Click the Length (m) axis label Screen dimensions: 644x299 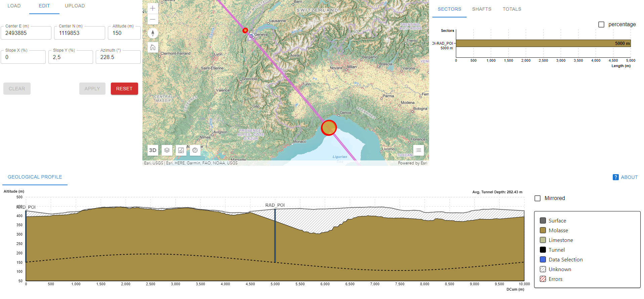coord(621,66)
